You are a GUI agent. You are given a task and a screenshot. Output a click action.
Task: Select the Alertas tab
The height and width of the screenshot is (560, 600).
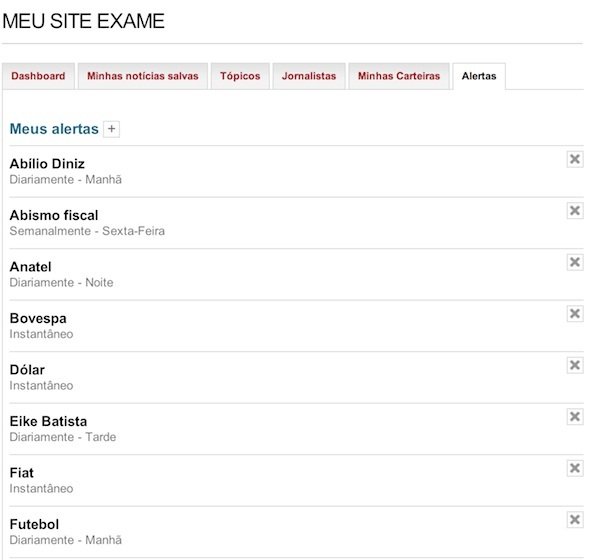479,76
